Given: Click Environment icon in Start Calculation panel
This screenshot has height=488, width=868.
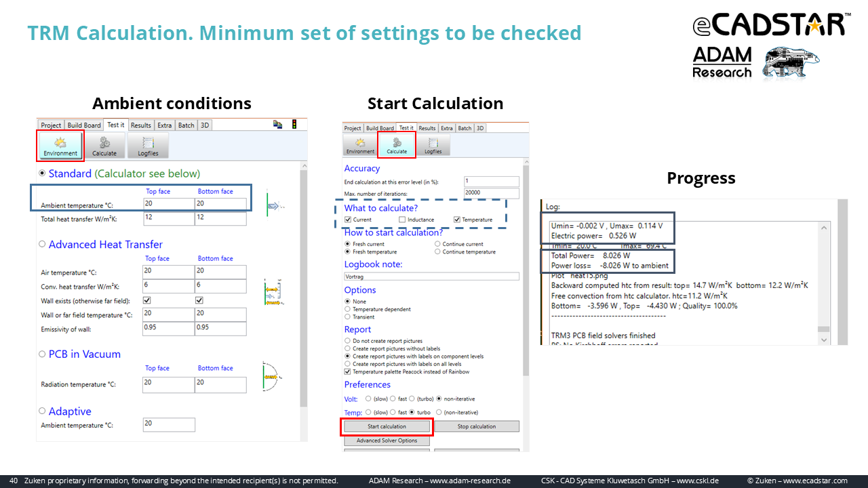Looking at the screenshot, I should 360,145.
